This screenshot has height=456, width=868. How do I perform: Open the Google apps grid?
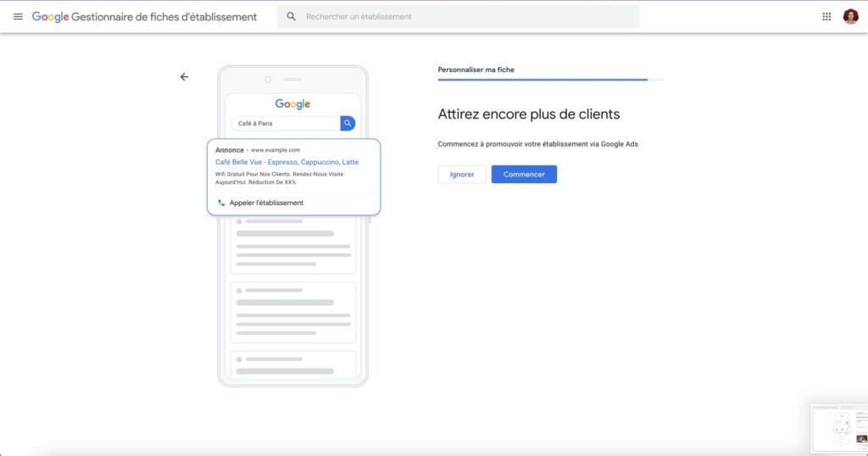(x=826, y=17)
